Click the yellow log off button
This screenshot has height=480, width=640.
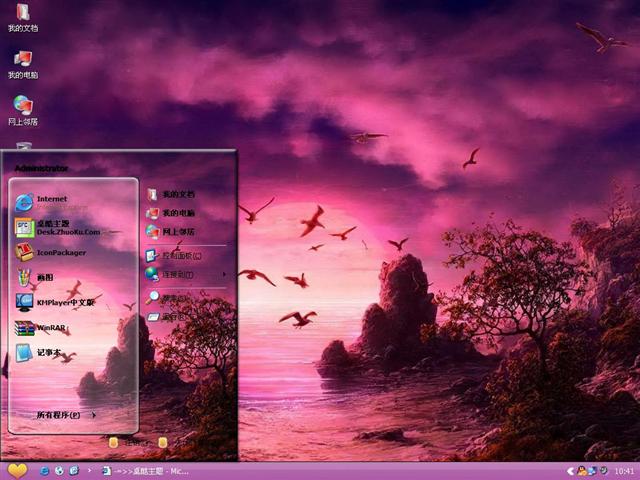(113, 443)
